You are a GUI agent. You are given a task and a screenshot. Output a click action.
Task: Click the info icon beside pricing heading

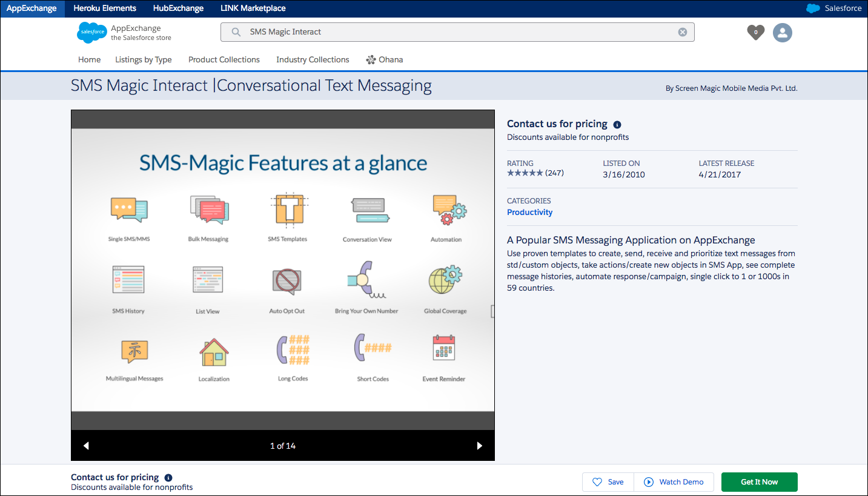(x=617, y=125)
